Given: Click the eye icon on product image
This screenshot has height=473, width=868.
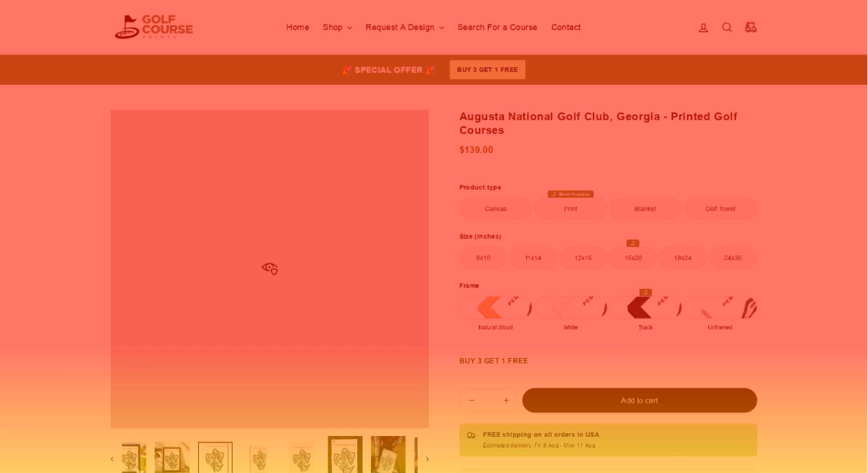Looking at the screenshot, I should click(270, 268).
